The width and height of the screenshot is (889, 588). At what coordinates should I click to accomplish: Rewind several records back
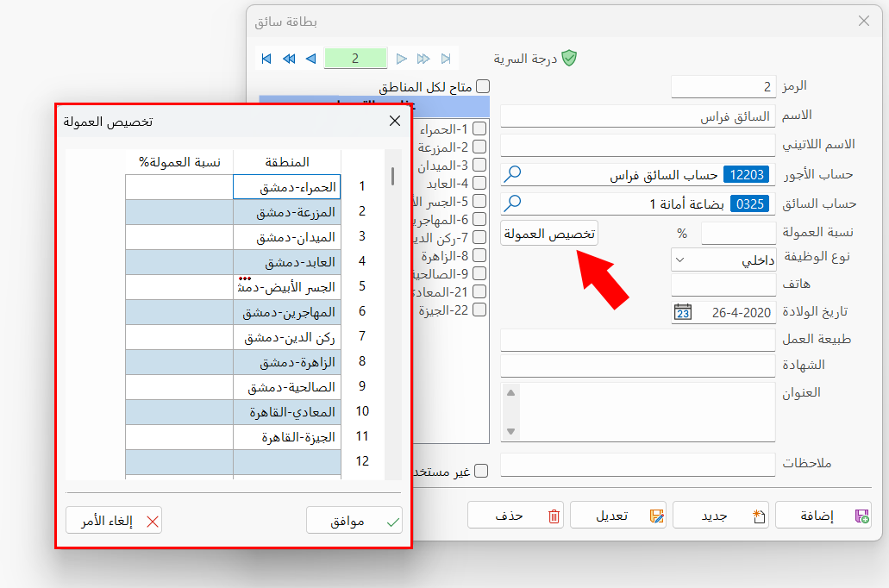[x=288, y=59]
